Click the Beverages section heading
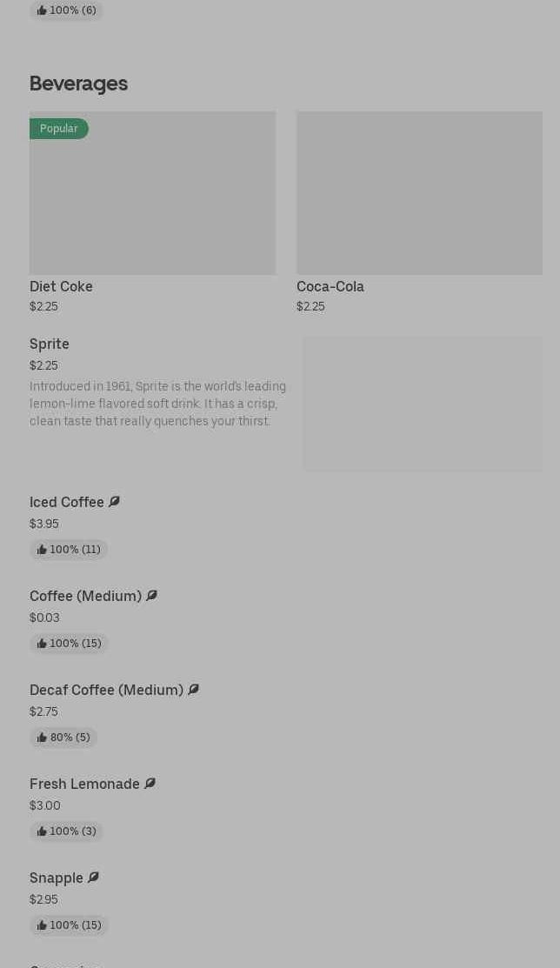This screenshot has width=560, height=968. pyautogui.click(x=78, y=83)
